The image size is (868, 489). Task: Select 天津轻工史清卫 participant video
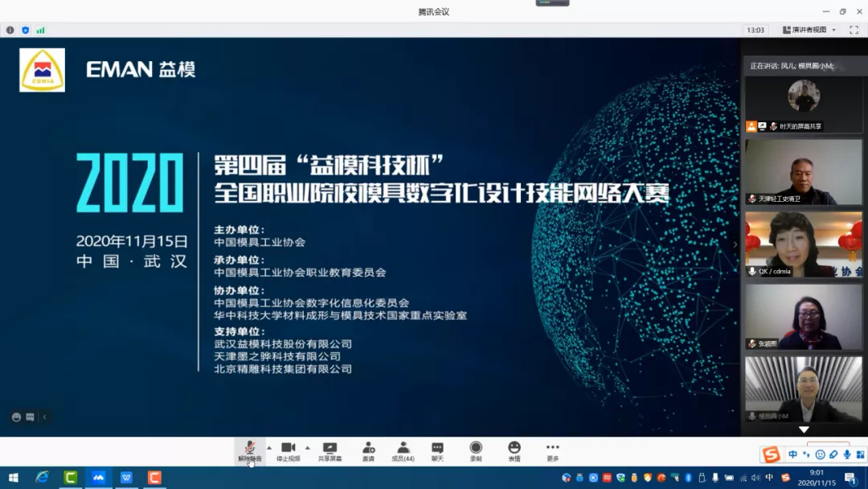pos(803,171)
